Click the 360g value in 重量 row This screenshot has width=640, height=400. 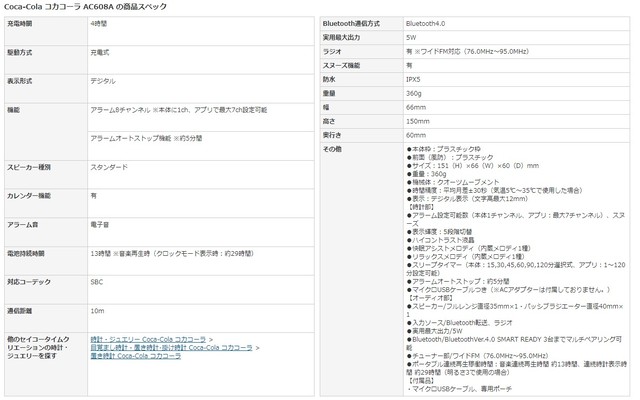[x=413, y=93]
